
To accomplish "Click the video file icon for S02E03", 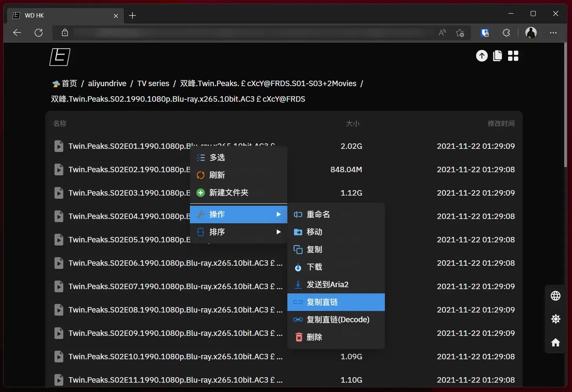I will [x=59, y=193].
